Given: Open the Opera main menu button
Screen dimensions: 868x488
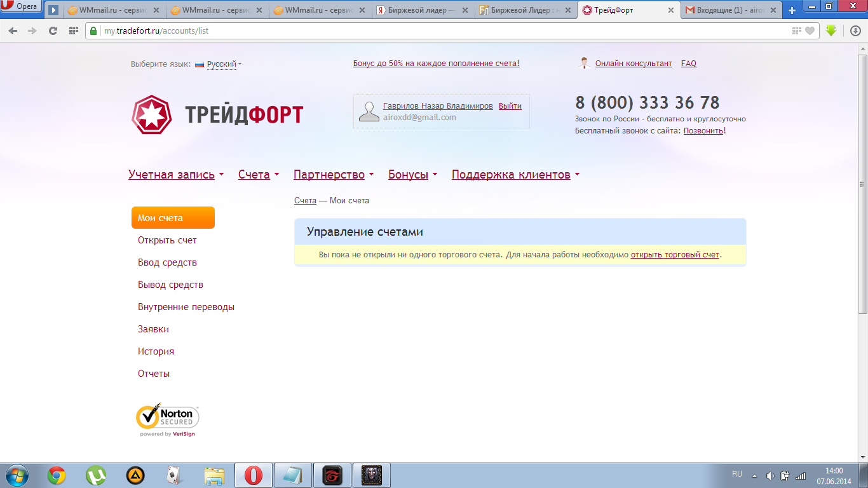Looking at the screenshot, I should [x=21, y=7].
